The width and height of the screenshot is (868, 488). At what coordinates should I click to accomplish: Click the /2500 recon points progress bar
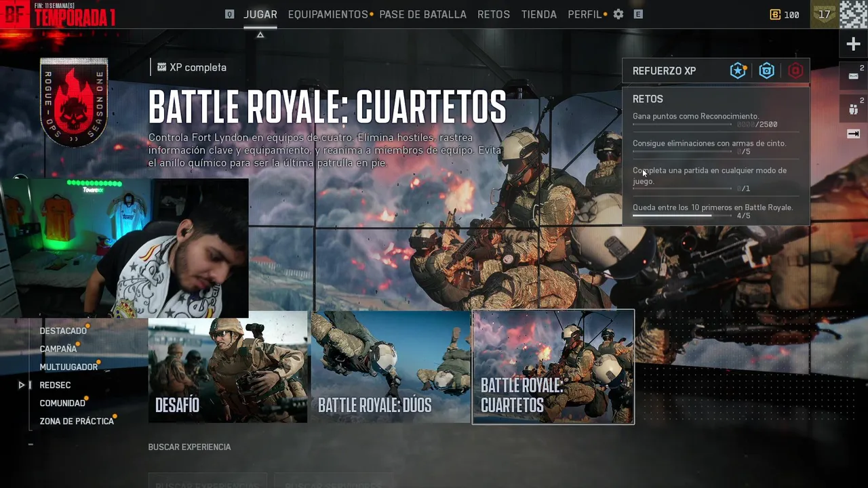tap(682, 125)
